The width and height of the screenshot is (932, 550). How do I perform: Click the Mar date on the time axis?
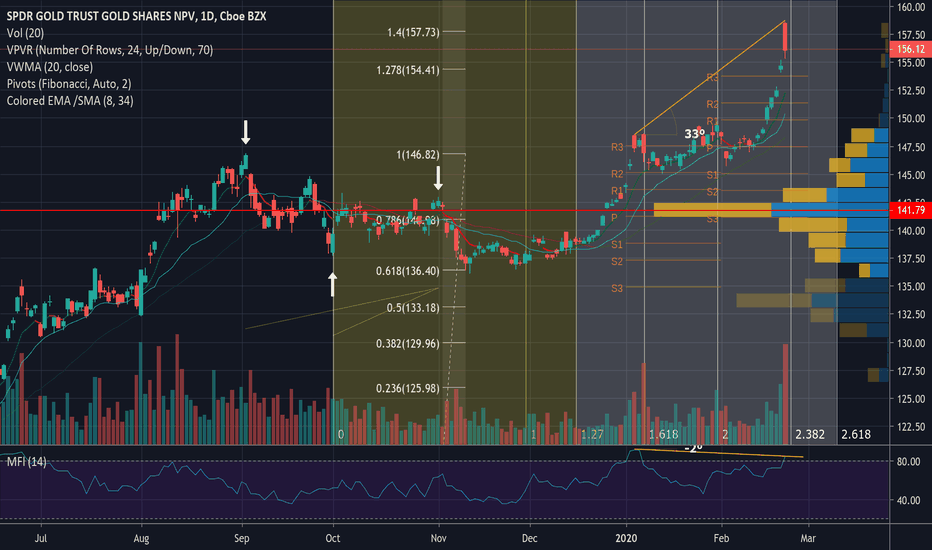click(x=808, y=538)
